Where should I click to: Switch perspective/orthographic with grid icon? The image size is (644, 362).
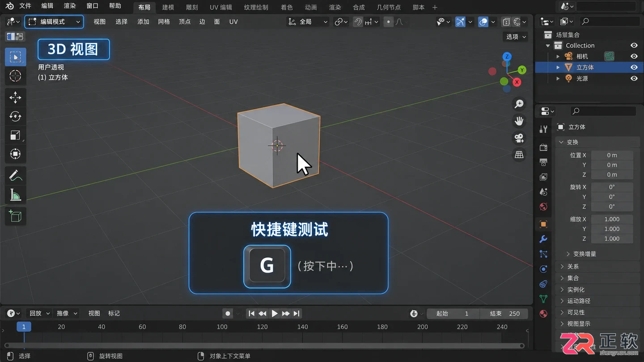[x=519, y=155]
